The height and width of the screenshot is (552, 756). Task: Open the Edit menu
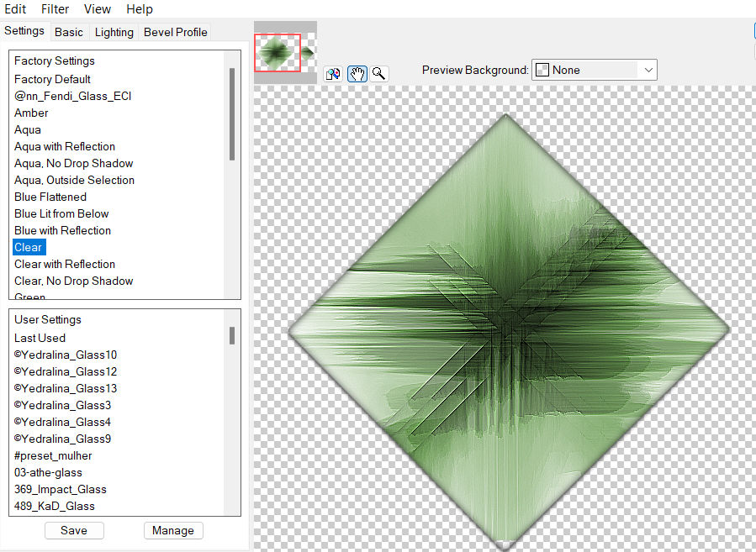pos(15,9)
